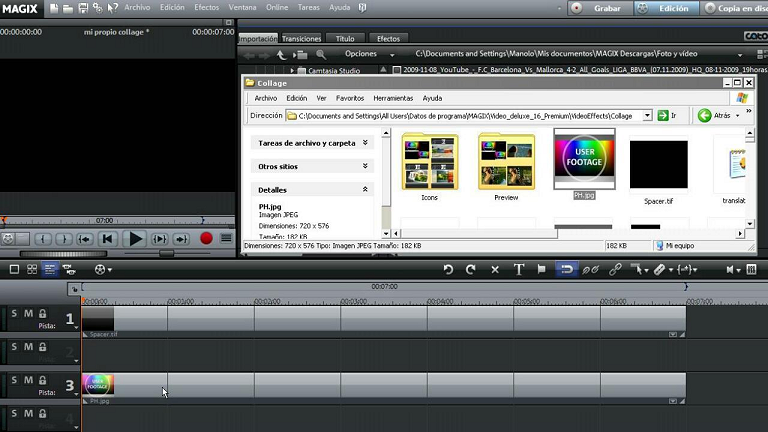Open the mouse mode dropdown arrow
The image size is (768, 432).
[645, 269]
